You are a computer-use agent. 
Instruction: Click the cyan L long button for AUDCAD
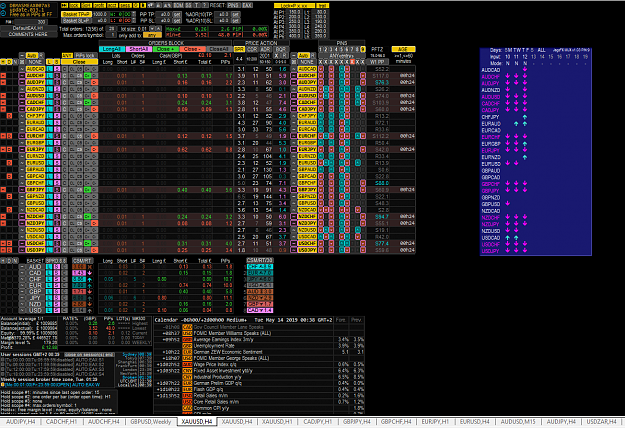point(50,69)
